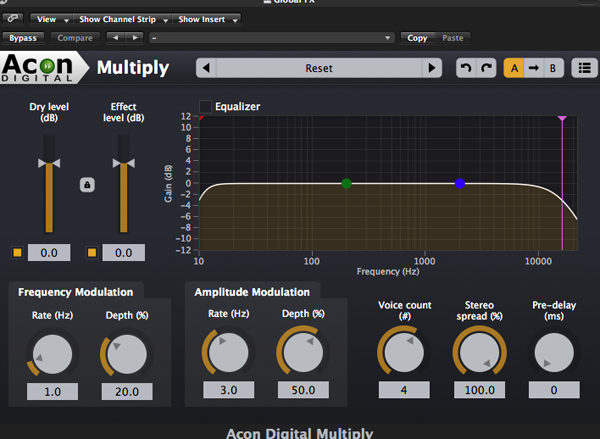The width and height of the screenshot is (600, 439).
Task: Click the Voice count knob
Action: [x=404, y=353]
